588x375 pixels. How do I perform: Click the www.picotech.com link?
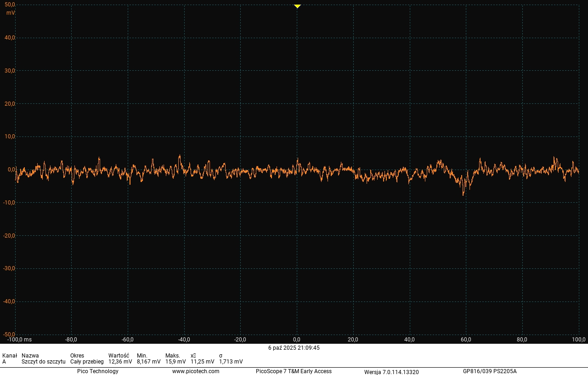coord(196,371)
